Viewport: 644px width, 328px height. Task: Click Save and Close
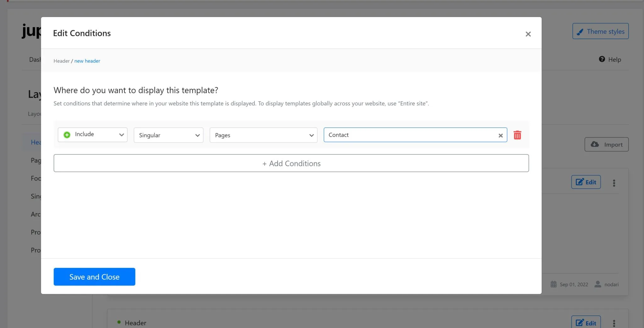[x=94, y=277]
